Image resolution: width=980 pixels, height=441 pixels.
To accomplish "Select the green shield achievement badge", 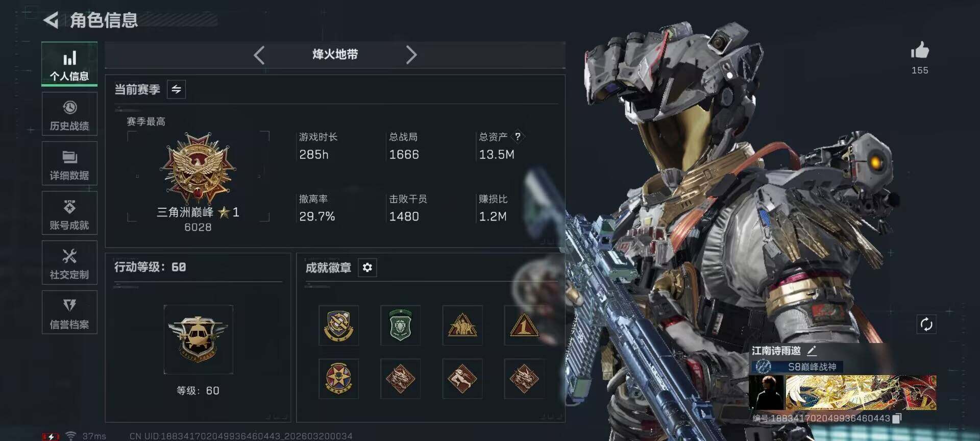I will [x=401, y=326].
